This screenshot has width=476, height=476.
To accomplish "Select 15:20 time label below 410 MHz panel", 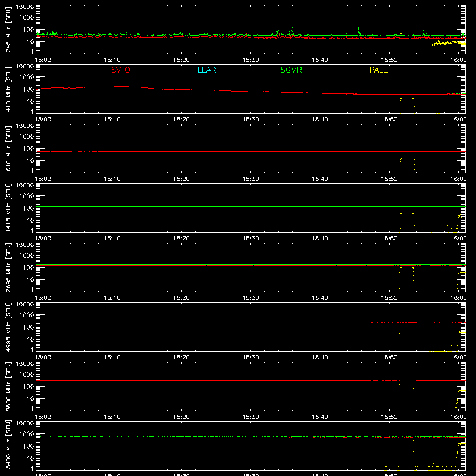I will click(181, 120).
